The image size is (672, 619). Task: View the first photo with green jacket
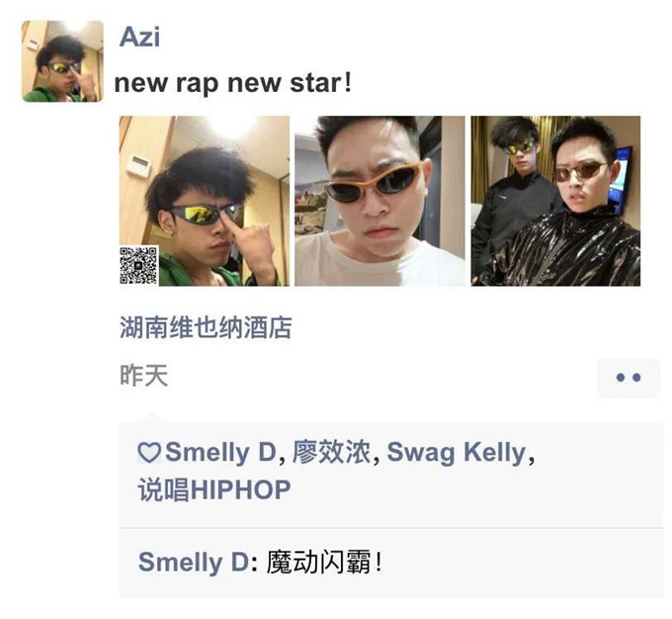click(205, 201)
